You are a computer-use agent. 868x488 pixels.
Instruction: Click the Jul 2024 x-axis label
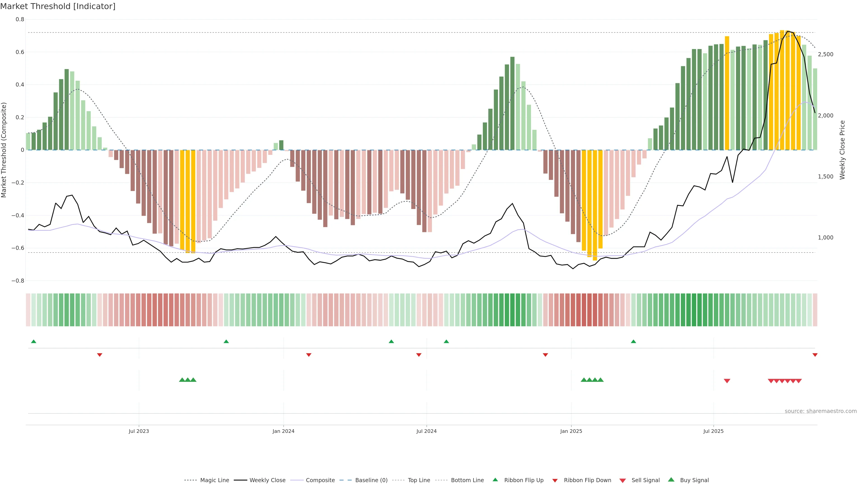(426, 431)
